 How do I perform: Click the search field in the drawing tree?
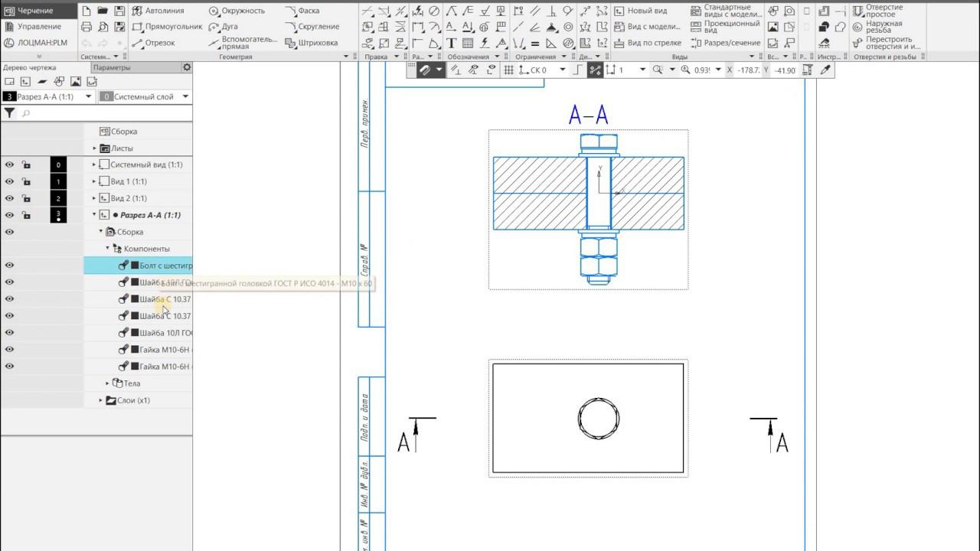point(106,113)
